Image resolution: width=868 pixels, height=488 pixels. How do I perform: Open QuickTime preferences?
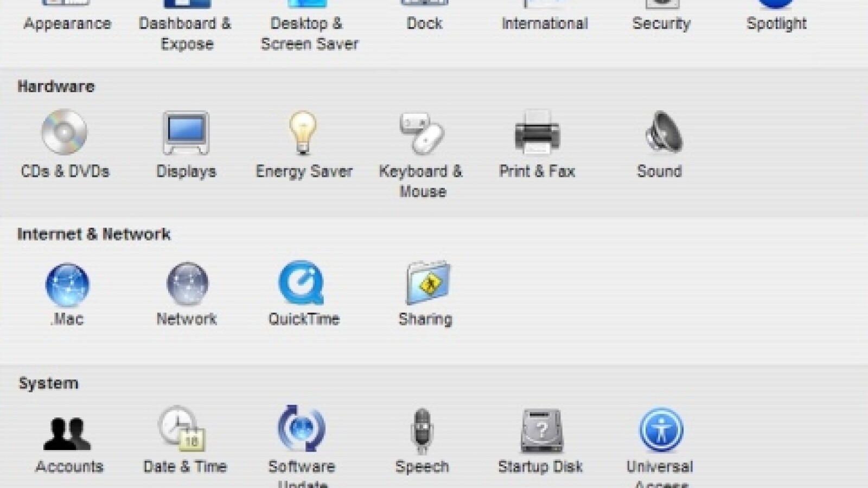[x=302, y=284]
